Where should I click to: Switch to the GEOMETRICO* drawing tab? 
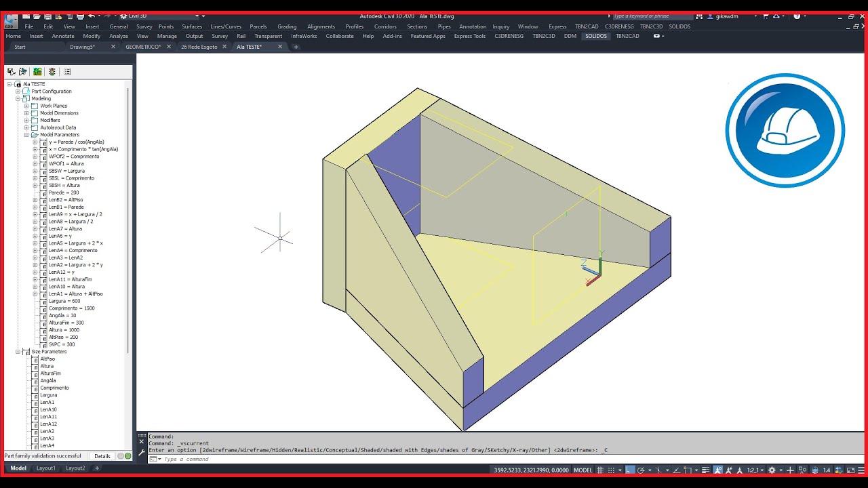click(x=143, y=47)
